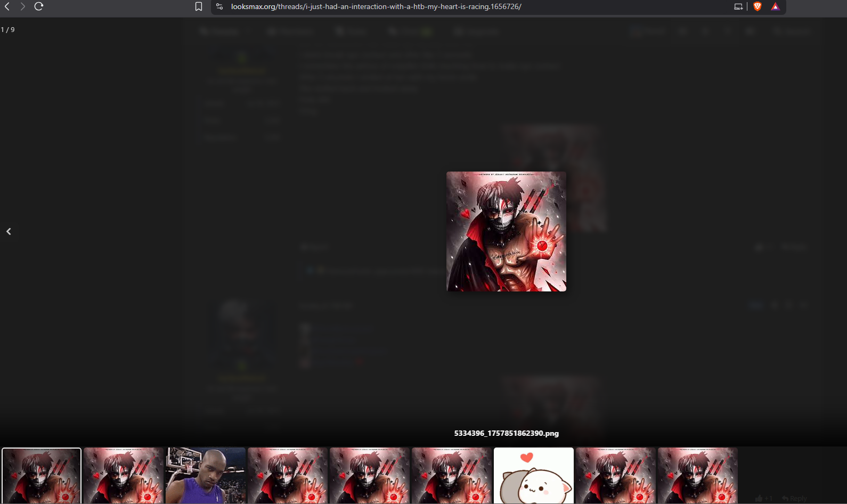Bookmark this page with the bookmark icon

tap(199, 6)
